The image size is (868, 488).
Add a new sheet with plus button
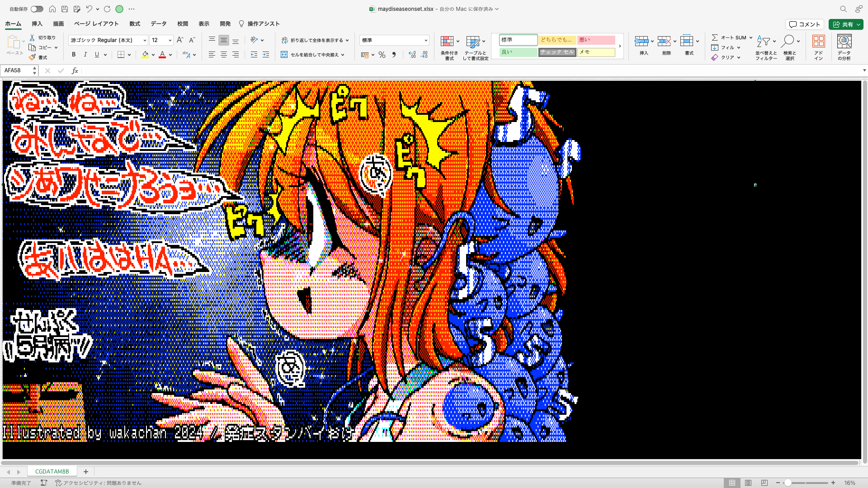[85, 471]
